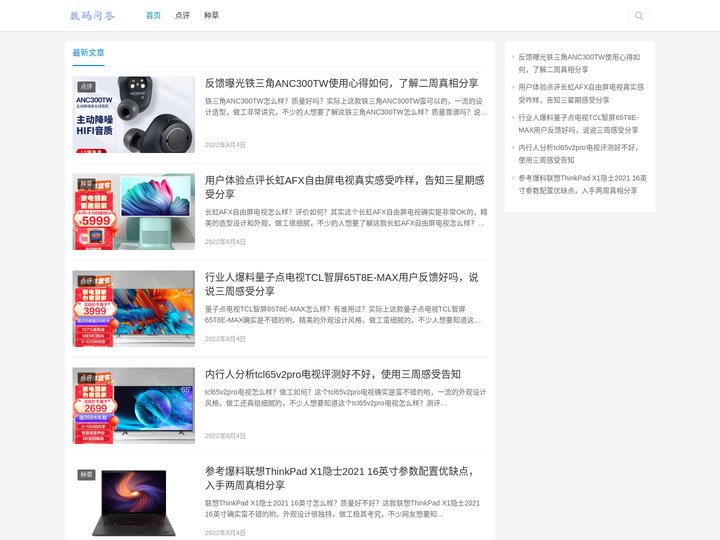Open thumbnail of TCL 65T8E-MAX article
The width and height of the screenshot is (720, 540).
point(134,309)
